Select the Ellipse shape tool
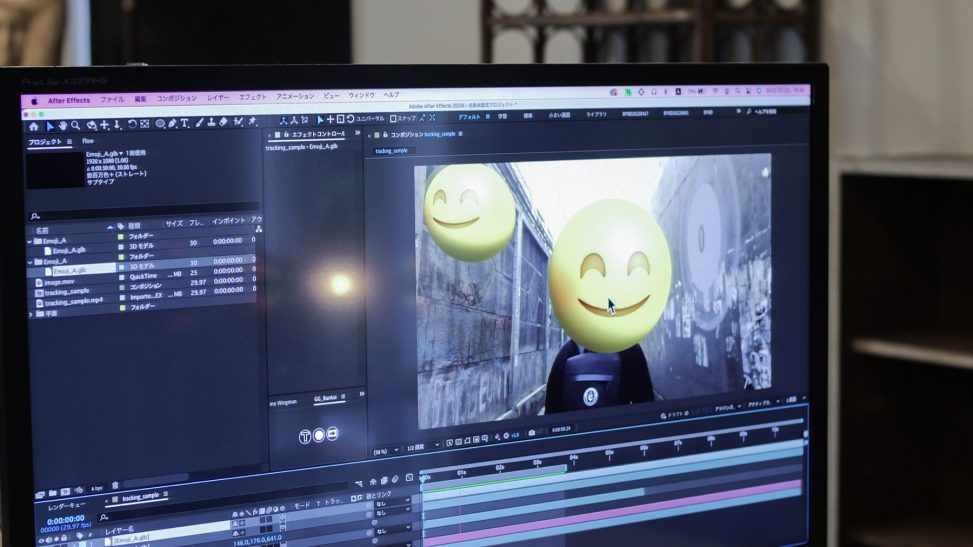The height and width of the screenshot is (547, 973). (x=160, y=124)
